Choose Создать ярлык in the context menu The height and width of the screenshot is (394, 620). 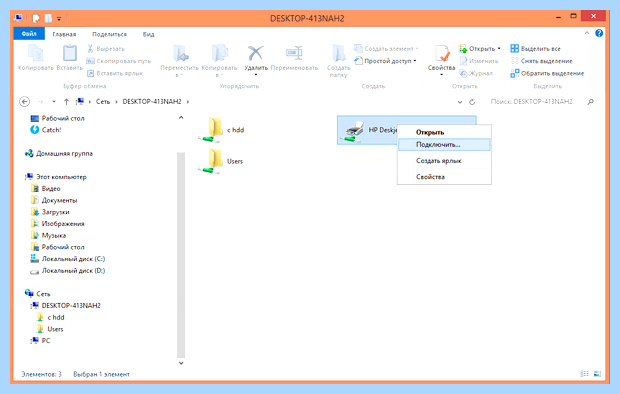444,161
